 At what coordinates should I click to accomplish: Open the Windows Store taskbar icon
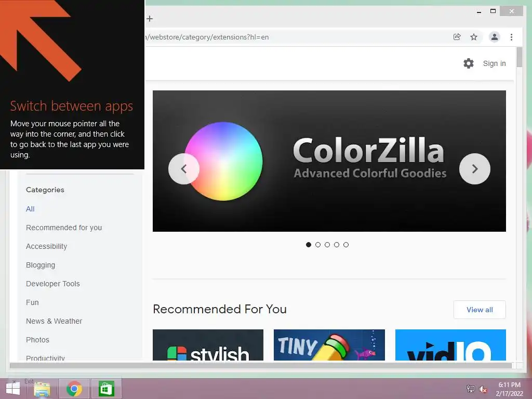tap(106, 389)
